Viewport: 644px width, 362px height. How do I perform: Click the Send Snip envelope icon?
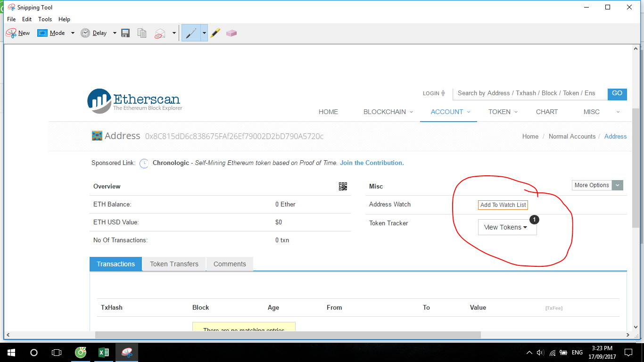click(160, 33)
